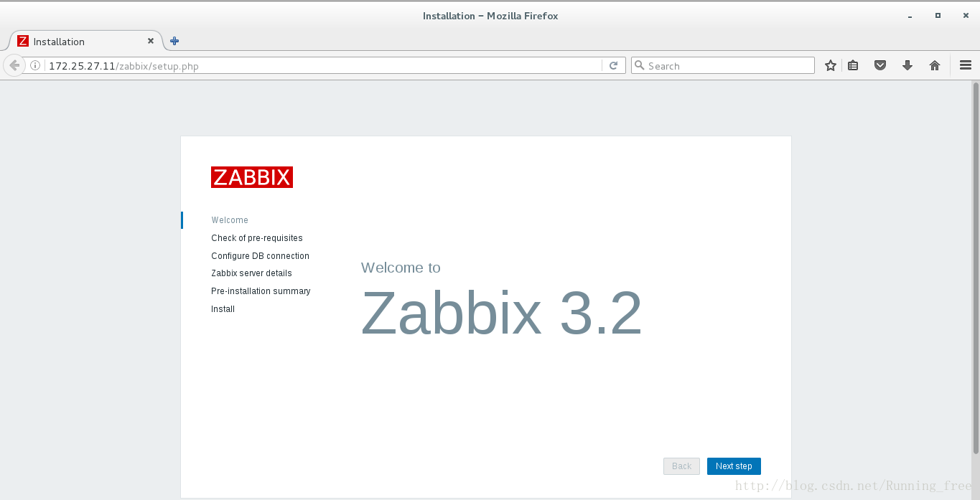Screen dimensions: 980x500
Task: Click the Zabbix favicon on the tab
Action: 23,41
